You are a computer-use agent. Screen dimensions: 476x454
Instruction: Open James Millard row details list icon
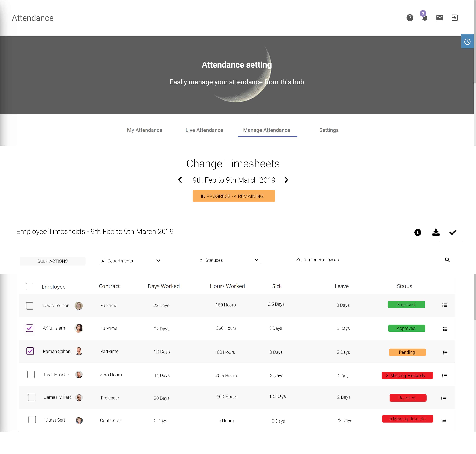pos(443,398)
